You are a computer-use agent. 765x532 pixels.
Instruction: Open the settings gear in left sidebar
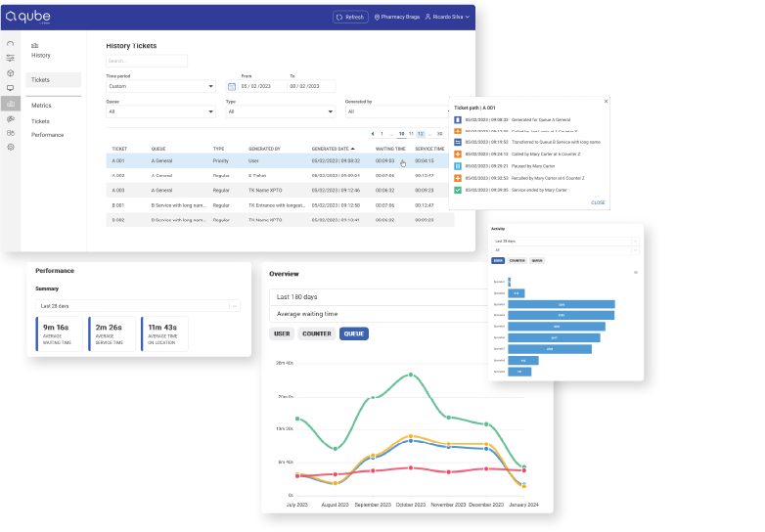tap(11, 147)
